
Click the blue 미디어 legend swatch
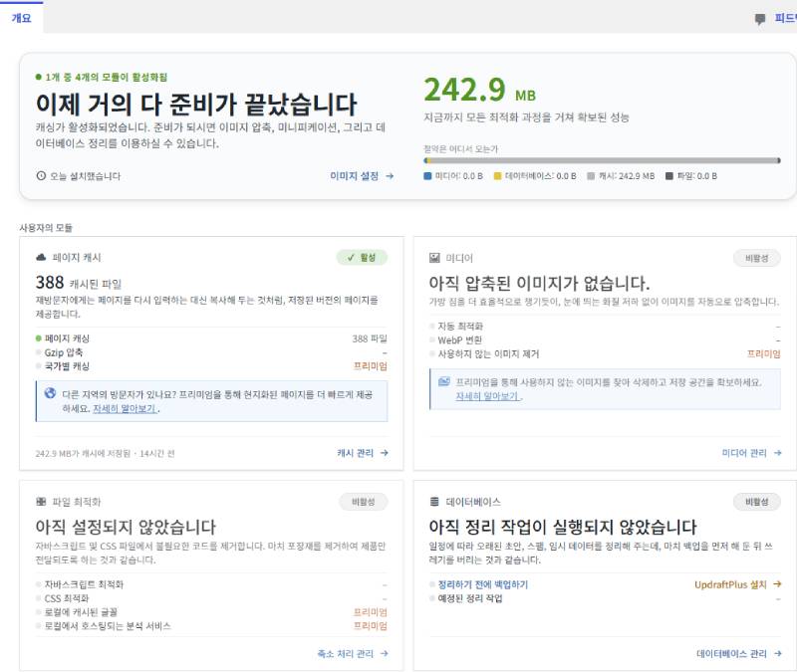(x=427, y=176)
